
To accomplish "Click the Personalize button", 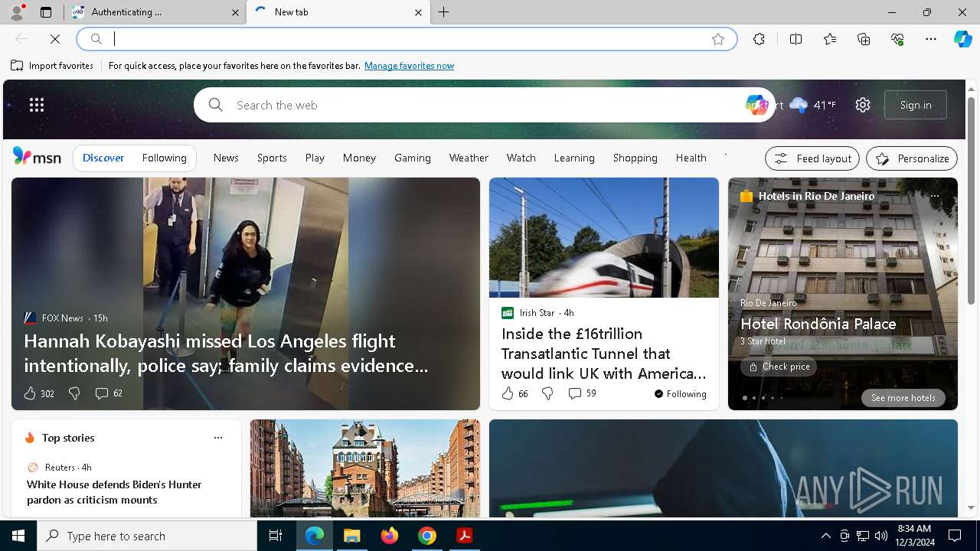I will 912,158.
